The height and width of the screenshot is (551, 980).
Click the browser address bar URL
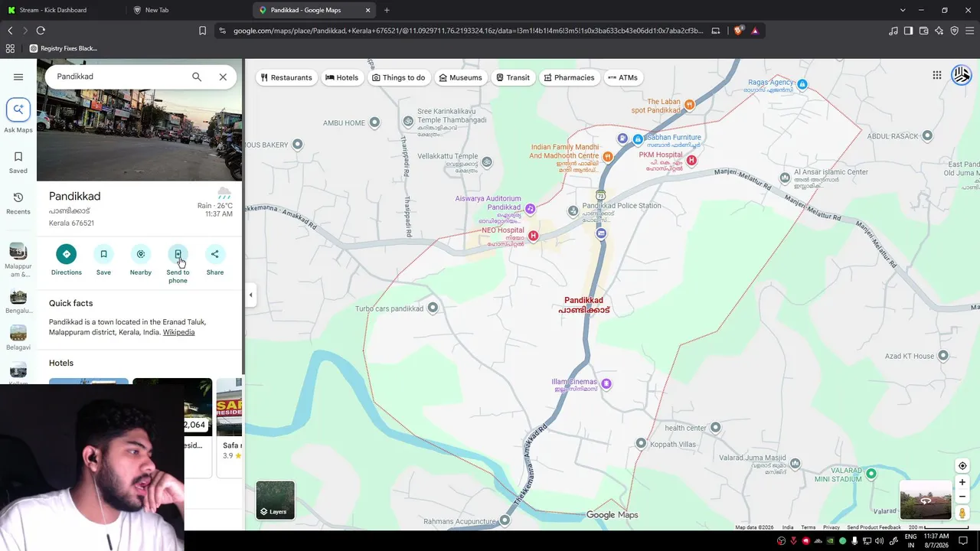click(x=468, y=31)
